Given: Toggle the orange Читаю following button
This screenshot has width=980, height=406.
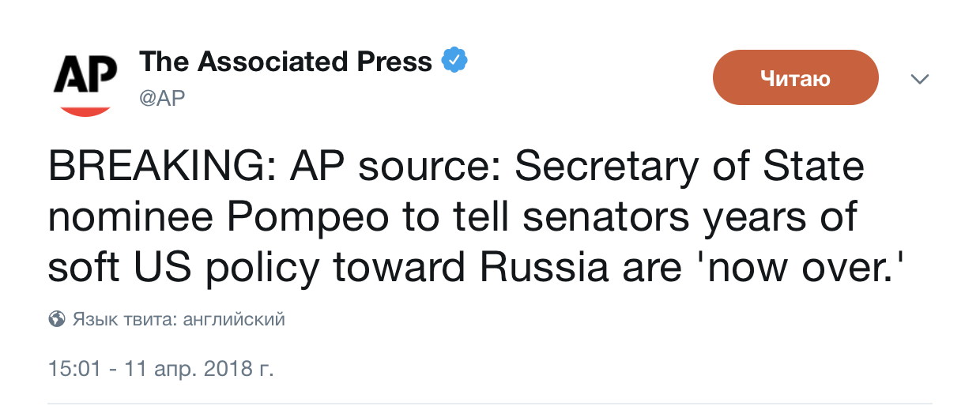Looking at the screenshot, I should coord(795,77).
